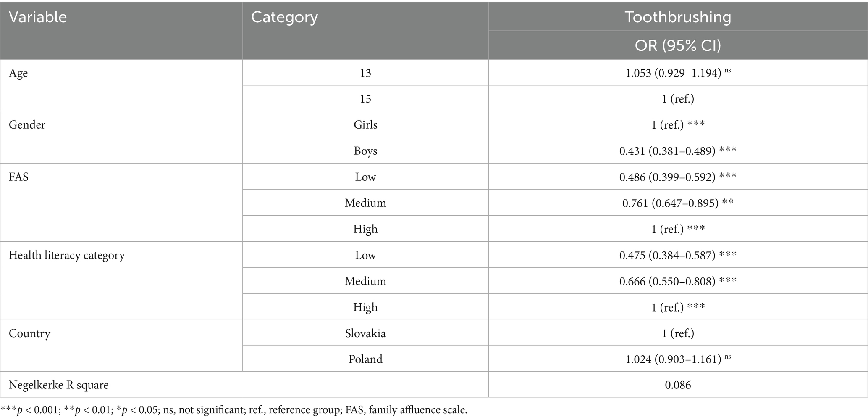
Task: Click the Category column header
Action: click(284, 17)
